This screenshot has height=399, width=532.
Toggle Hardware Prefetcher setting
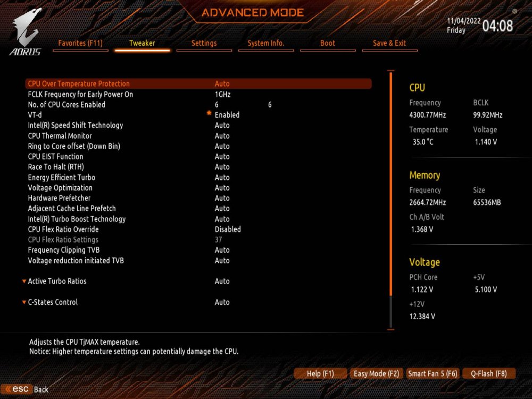point(222,198)
